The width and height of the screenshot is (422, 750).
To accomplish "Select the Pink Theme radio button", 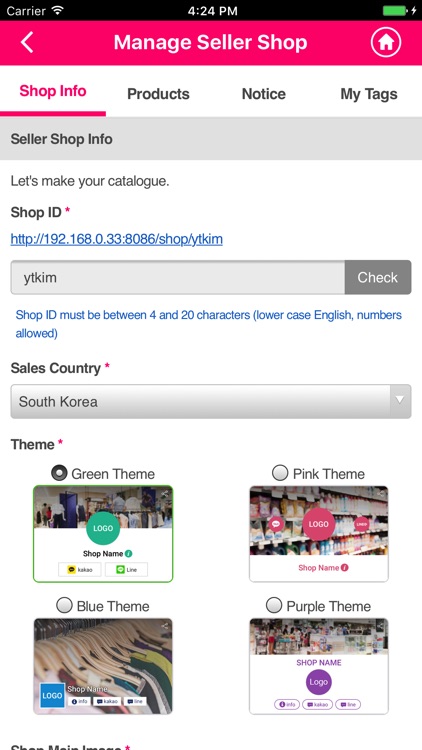I will tap(280, 473).
